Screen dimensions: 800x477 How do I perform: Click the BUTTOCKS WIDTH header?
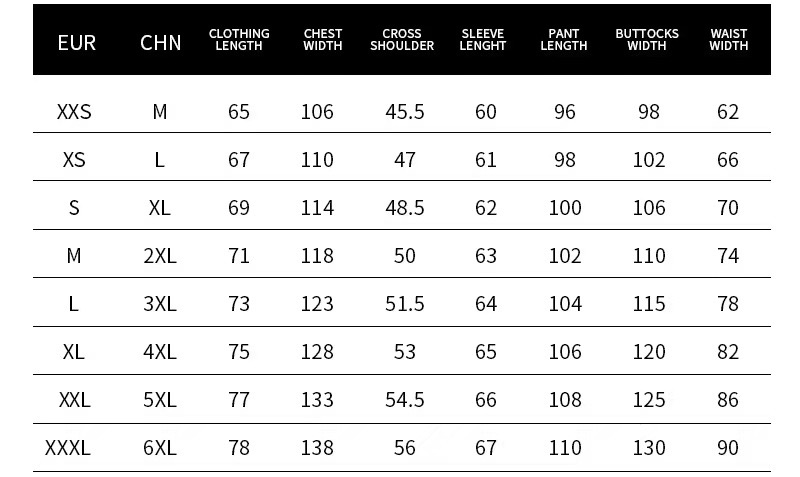coord(647,40)
